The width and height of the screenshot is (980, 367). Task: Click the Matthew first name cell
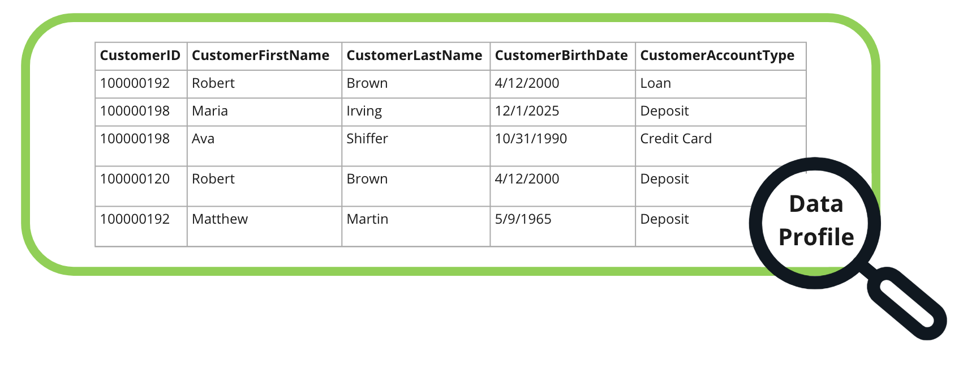click(x=264, y=226)
